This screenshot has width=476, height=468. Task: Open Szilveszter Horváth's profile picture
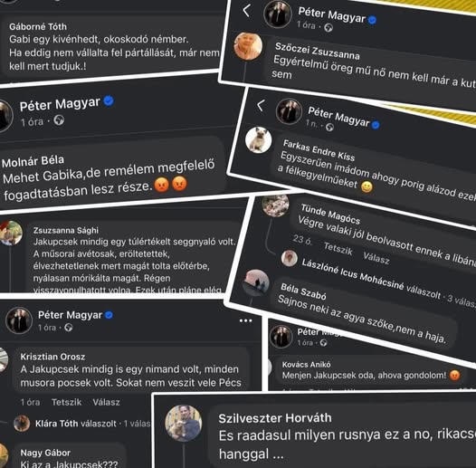(x=184, y=423)
